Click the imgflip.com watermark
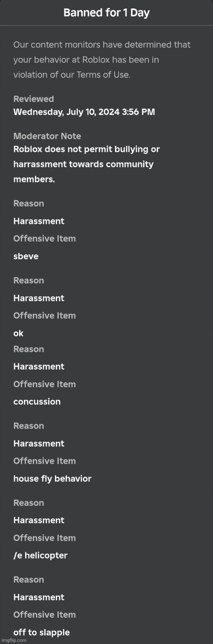213x644 pixels. point(14,641)
